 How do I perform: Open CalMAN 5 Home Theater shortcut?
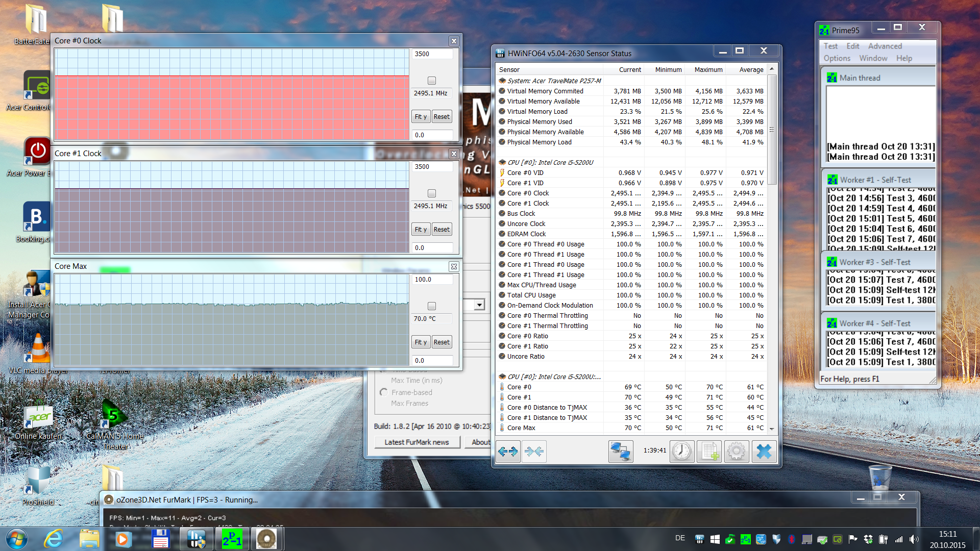[114, 425]
